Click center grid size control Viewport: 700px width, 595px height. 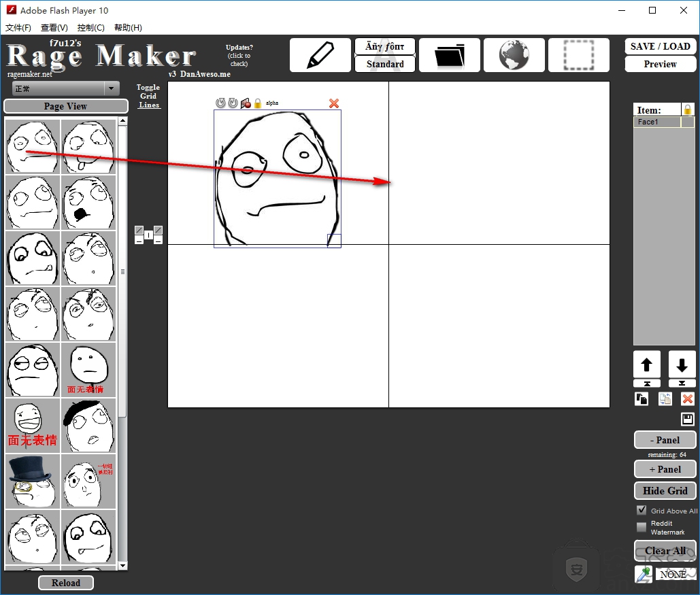click(149, 235)
